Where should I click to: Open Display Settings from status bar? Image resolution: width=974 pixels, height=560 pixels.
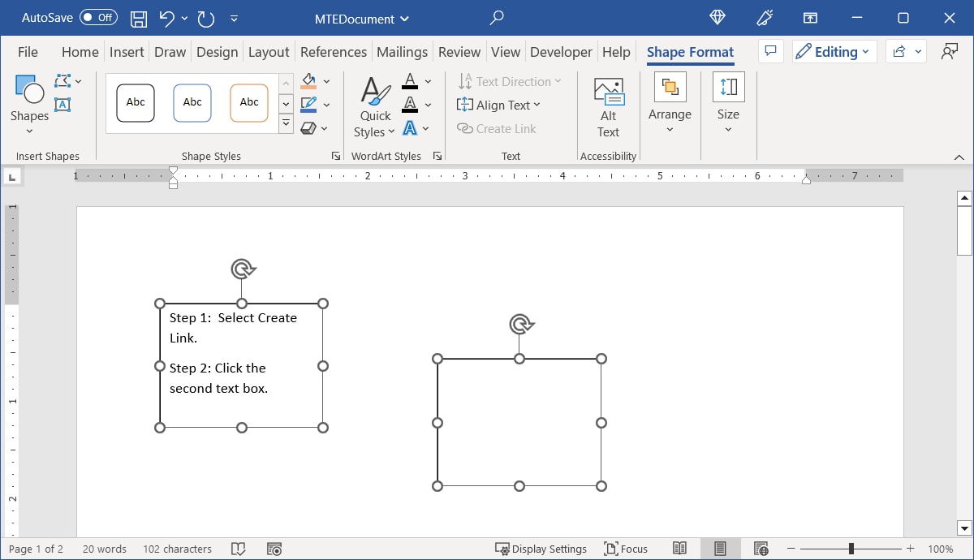coord(541,549)
